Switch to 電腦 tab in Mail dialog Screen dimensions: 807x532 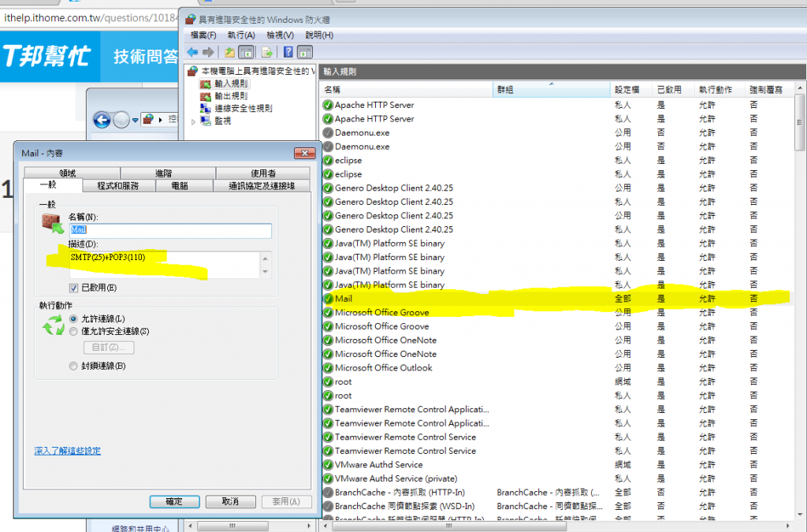coord(184,186)
